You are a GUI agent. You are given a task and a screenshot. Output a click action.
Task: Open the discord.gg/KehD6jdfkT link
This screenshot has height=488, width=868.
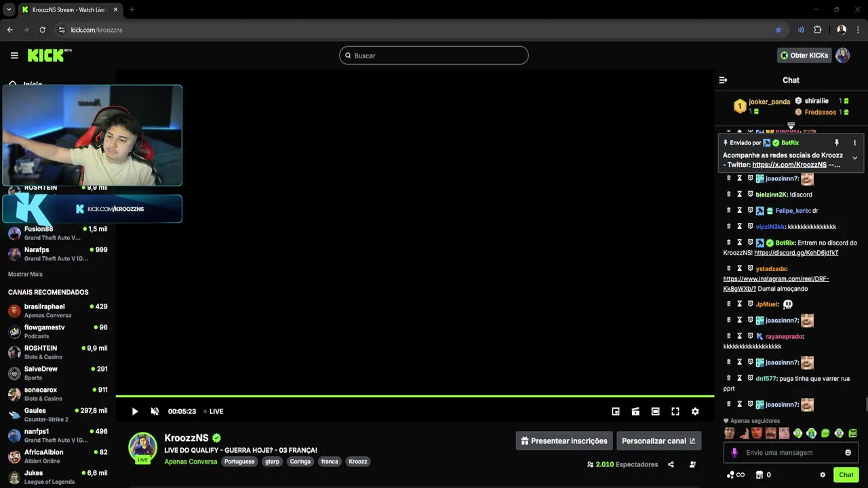[x=796, y=253]
